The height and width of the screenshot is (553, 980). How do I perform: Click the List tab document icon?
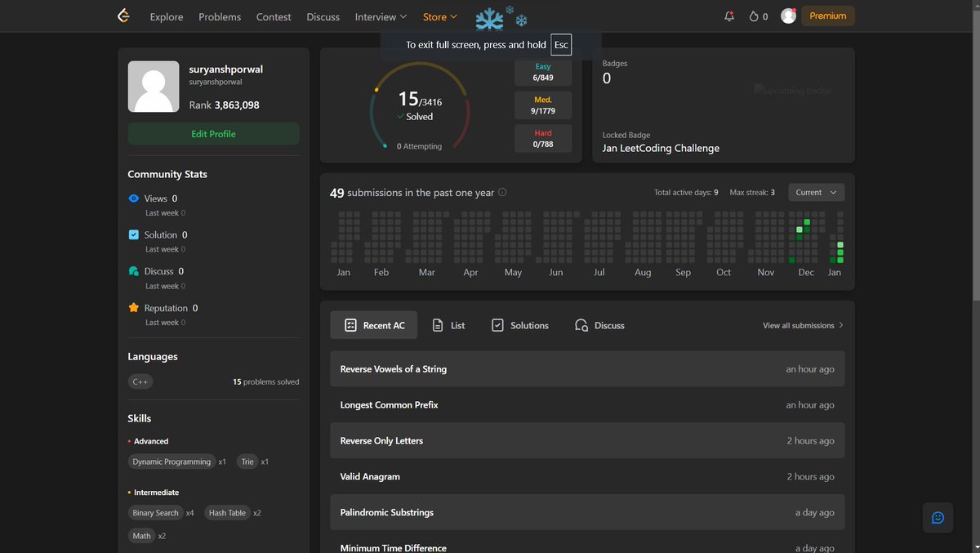coord(438,325)
